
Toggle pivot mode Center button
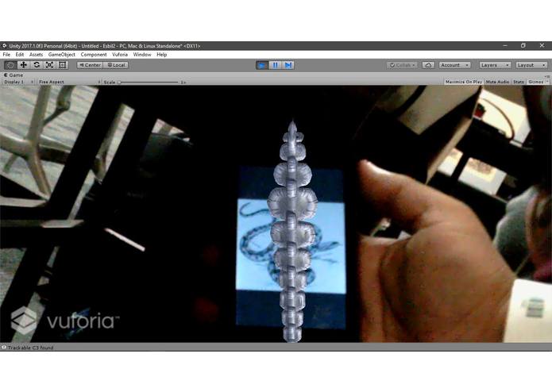point(90,65)
